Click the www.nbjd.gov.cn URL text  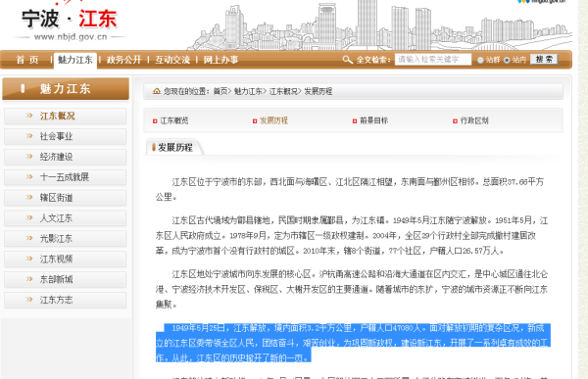coord(71,37)
